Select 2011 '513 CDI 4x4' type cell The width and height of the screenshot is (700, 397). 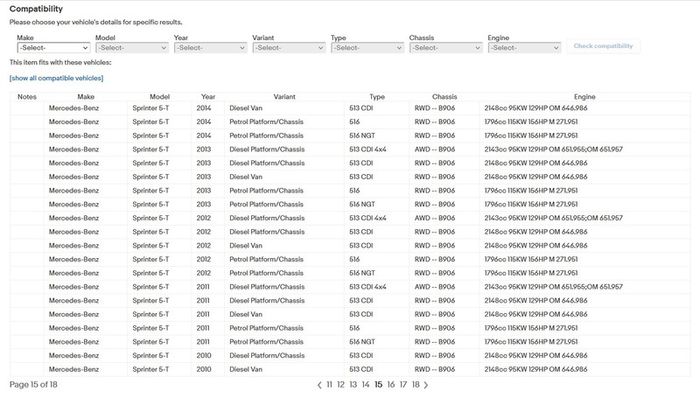coord(368,287)
